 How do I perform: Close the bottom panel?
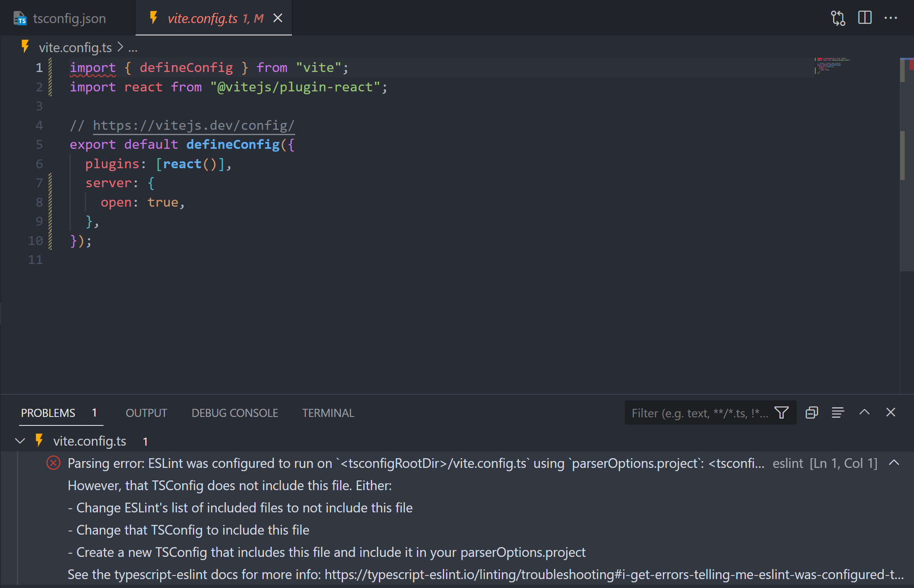[891, 412]
